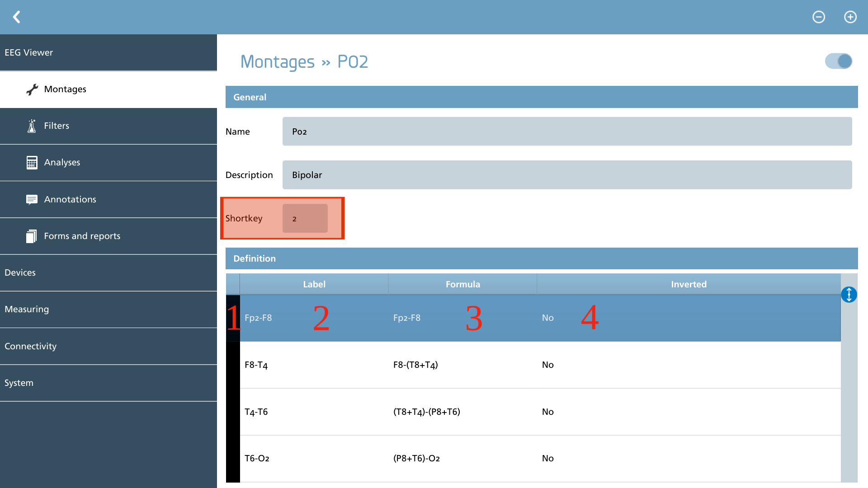Open Forms and reports documents icon
The width and height of the screenshot is (868, 488).
tap(31, 236)
